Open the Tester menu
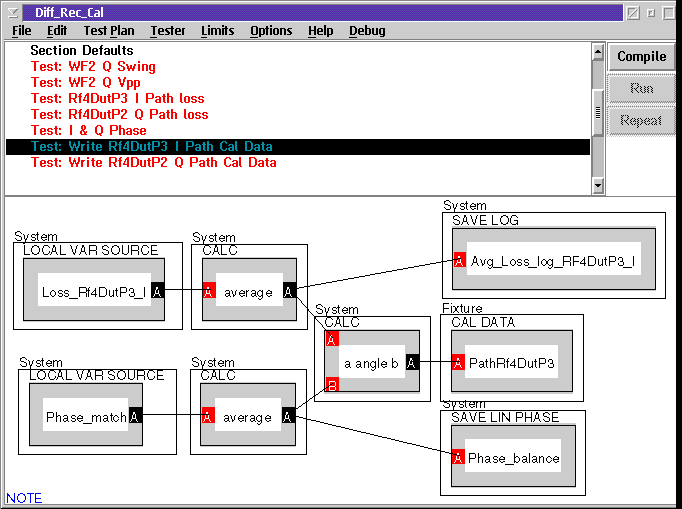682x509 pixels. [167, 31]
